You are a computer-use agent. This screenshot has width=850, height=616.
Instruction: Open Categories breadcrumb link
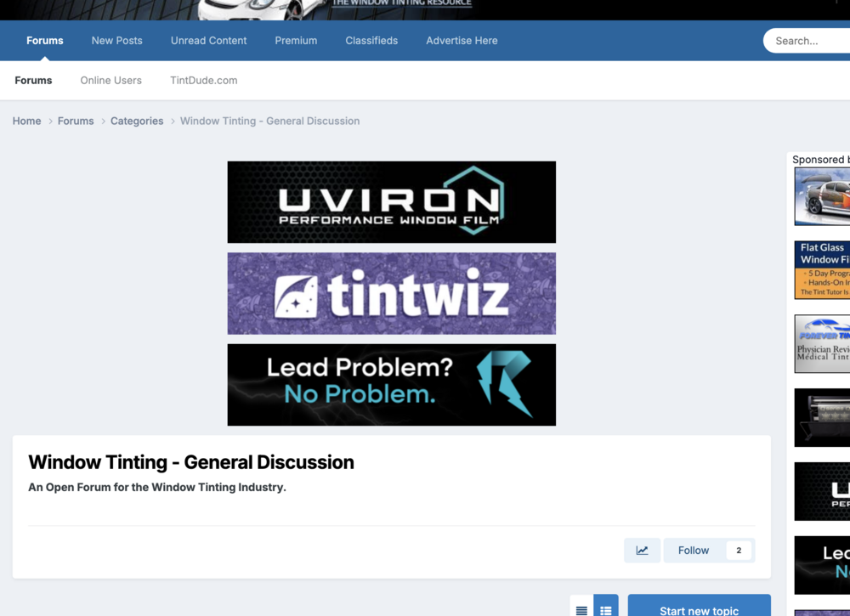(x=137, y=121)
